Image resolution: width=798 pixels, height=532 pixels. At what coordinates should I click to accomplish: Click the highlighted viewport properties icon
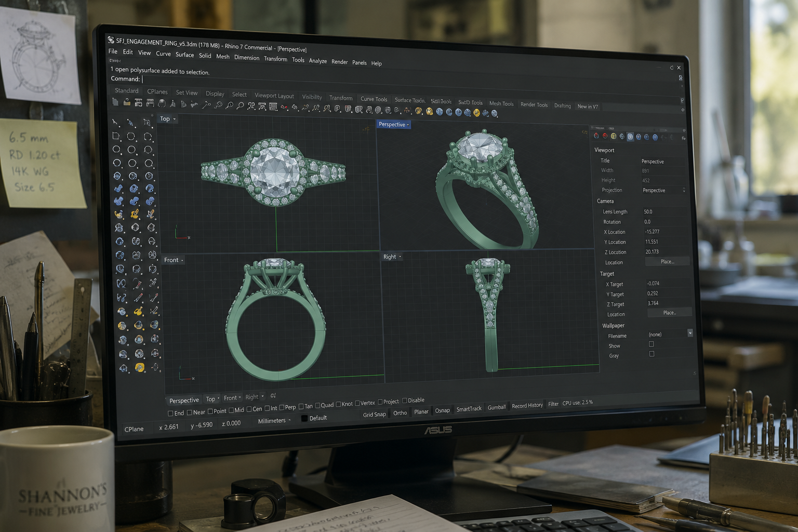(630, 137)
